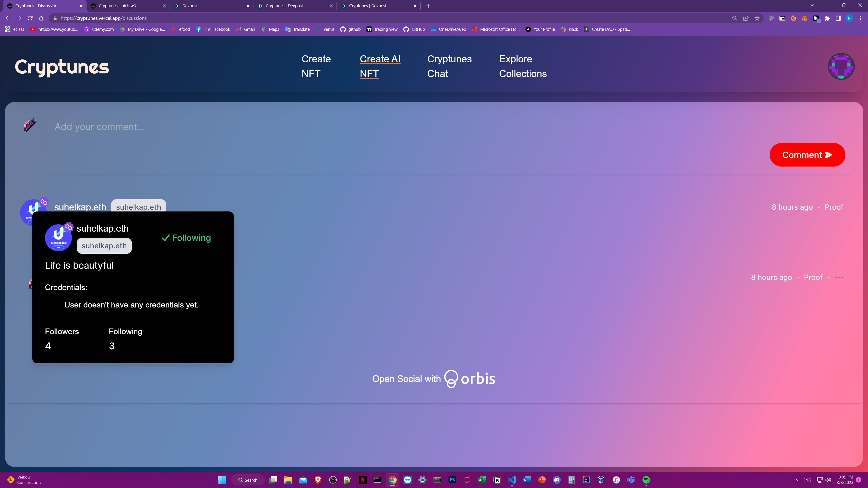
Task: Bookmark this page with star icon
Action: click(757, 19)
